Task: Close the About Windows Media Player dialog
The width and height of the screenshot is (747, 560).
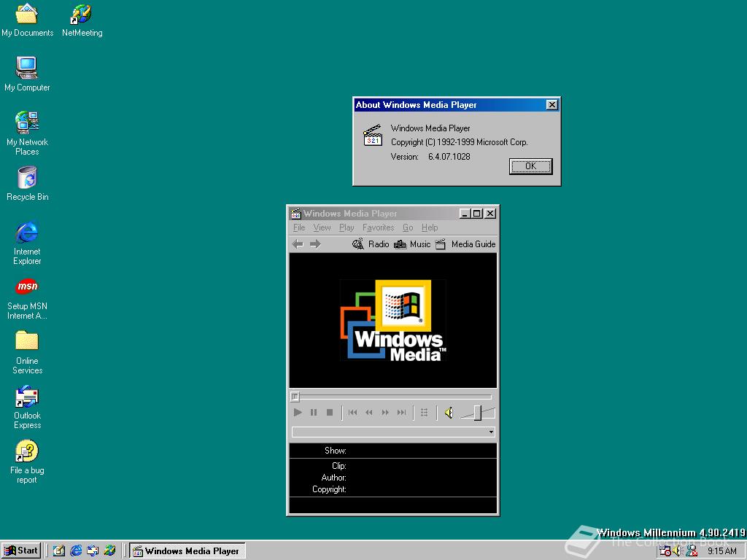Action: [x=551, y=105]
